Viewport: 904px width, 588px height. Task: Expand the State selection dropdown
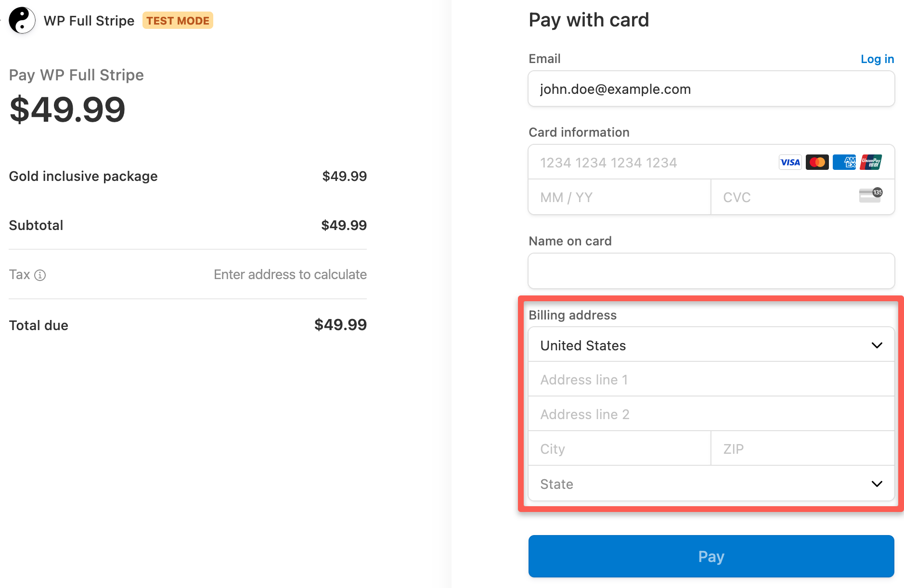(x=711, y=484)
